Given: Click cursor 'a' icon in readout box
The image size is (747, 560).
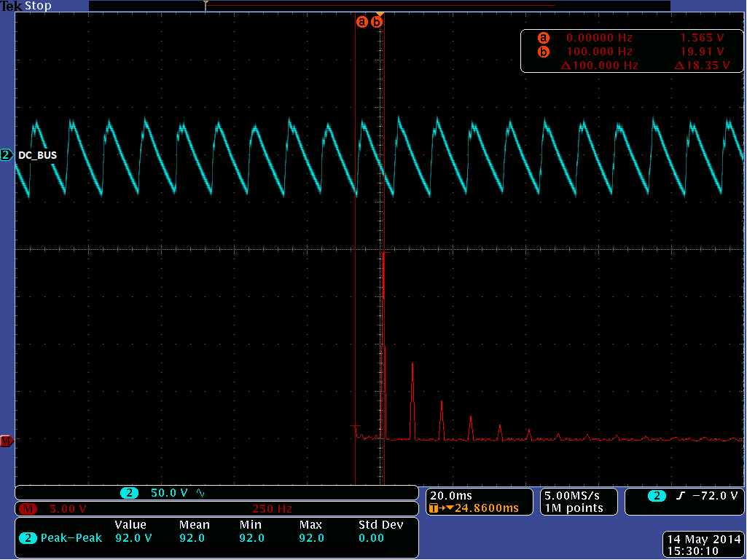Looking at the screenshot, I should pos(543,38).
